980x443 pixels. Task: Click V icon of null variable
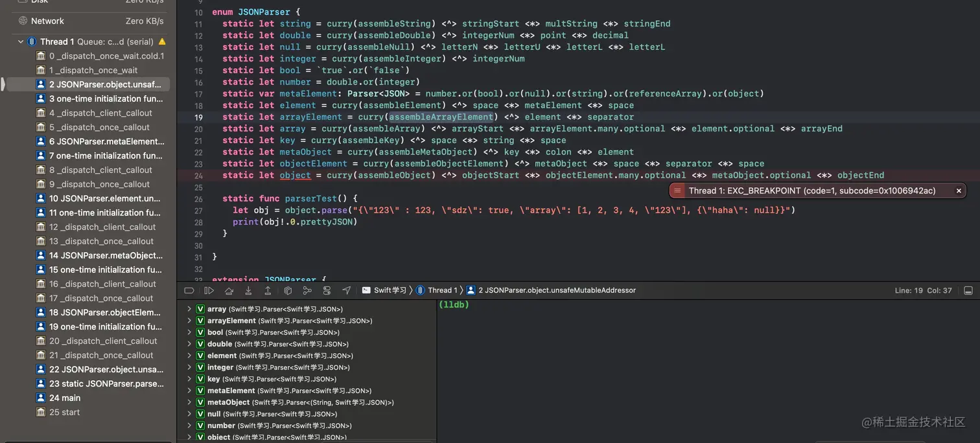[200, 414]
